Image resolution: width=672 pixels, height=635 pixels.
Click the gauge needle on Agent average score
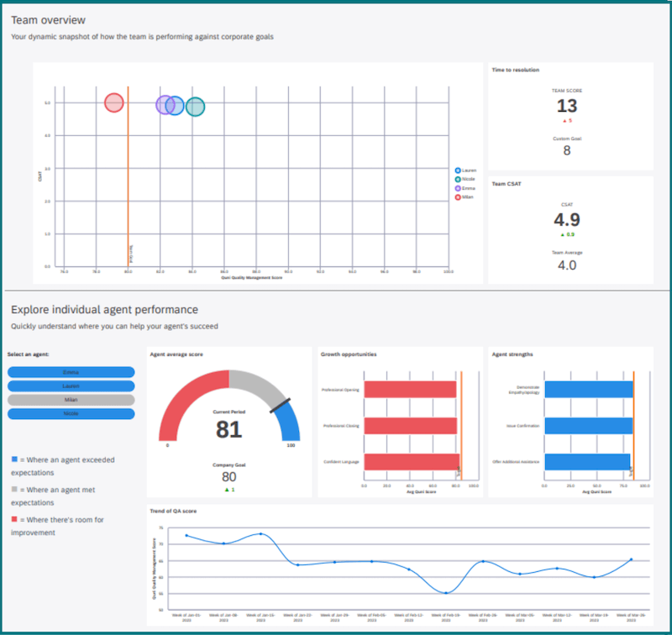click(280, 406)
